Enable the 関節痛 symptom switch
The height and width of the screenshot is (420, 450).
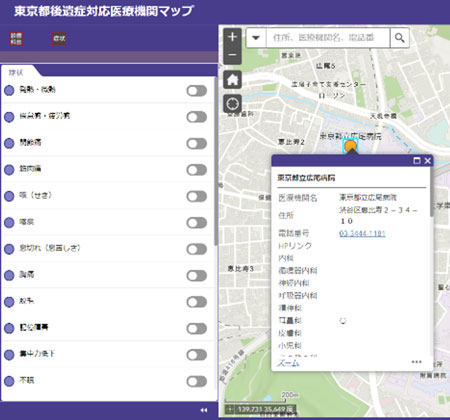click(x=197, y=143)
